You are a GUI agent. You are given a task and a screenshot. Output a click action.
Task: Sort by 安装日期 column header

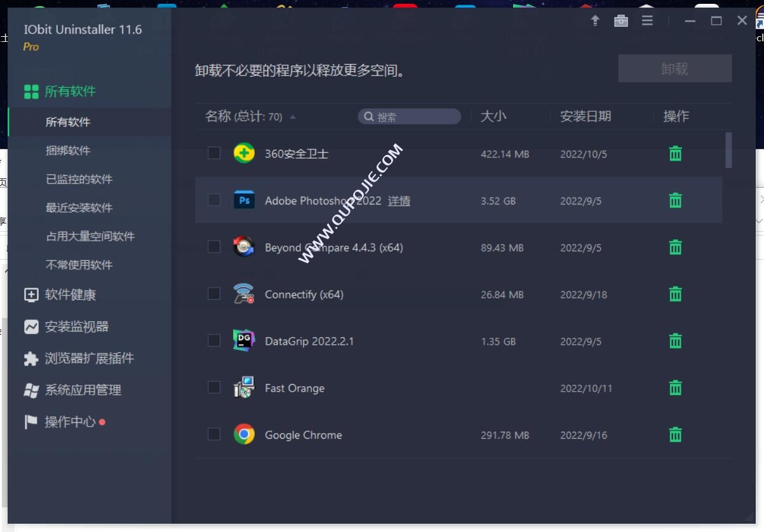pyautogui.click(x=586, y=116)
